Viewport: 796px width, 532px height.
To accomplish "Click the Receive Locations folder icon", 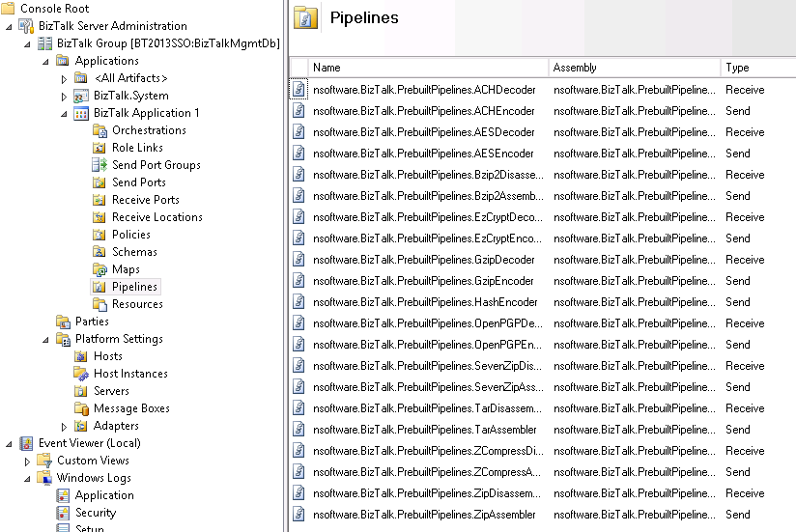I will tap(99, 217).
